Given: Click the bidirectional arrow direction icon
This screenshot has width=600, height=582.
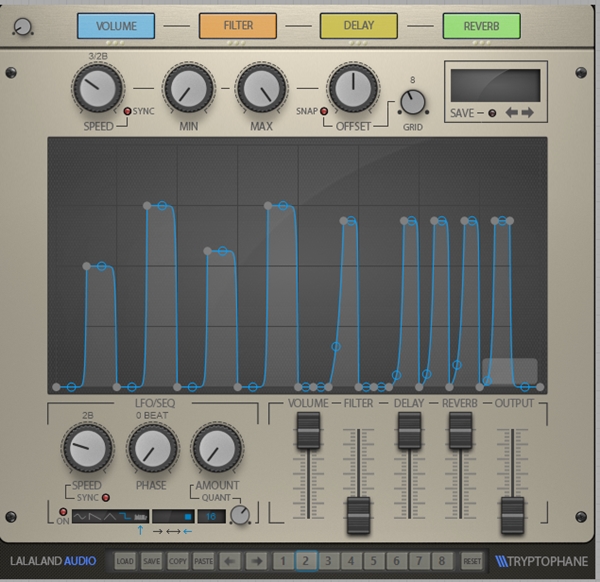Looking at the screenshot, I should (173, 532).
